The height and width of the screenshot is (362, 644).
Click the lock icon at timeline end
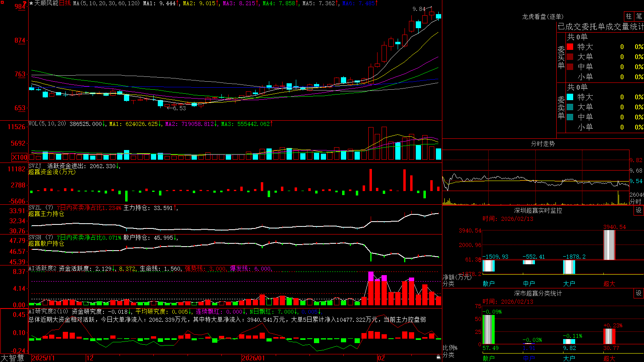point(439,357)
